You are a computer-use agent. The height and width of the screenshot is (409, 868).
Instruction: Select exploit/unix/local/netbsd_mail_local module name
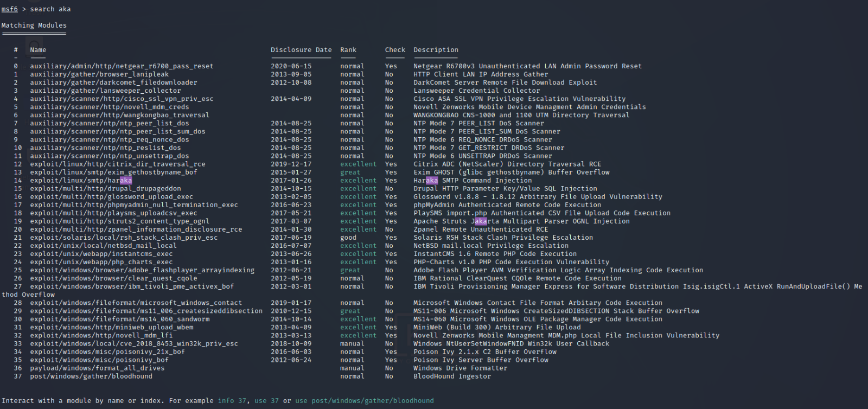103,245
